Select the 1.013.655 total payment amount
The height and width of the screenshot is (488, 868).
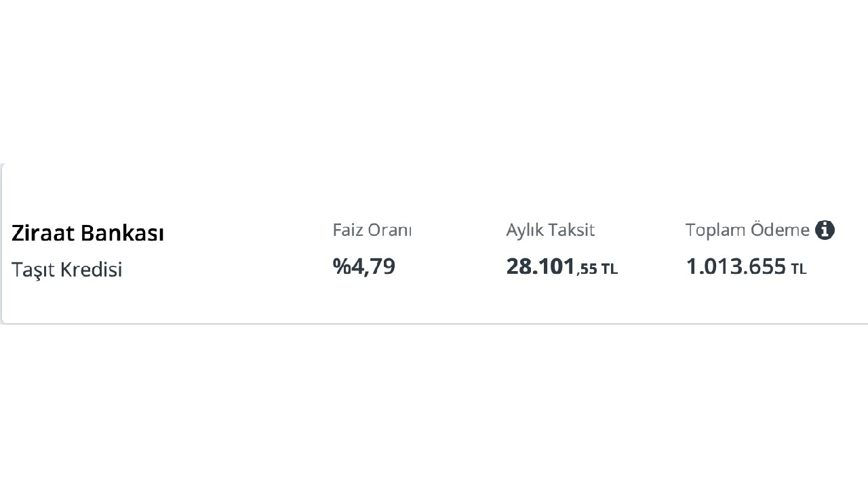[735, 266]
